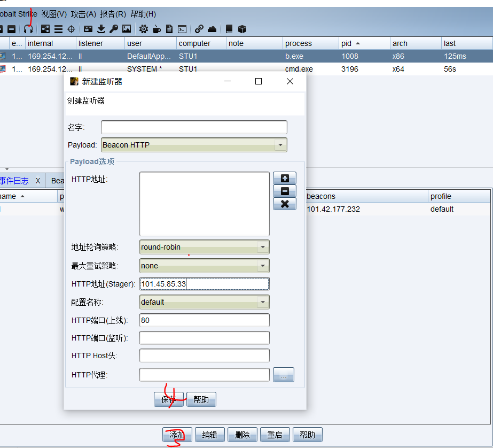Click the coffee cup Java applet icon

(156, 29)
